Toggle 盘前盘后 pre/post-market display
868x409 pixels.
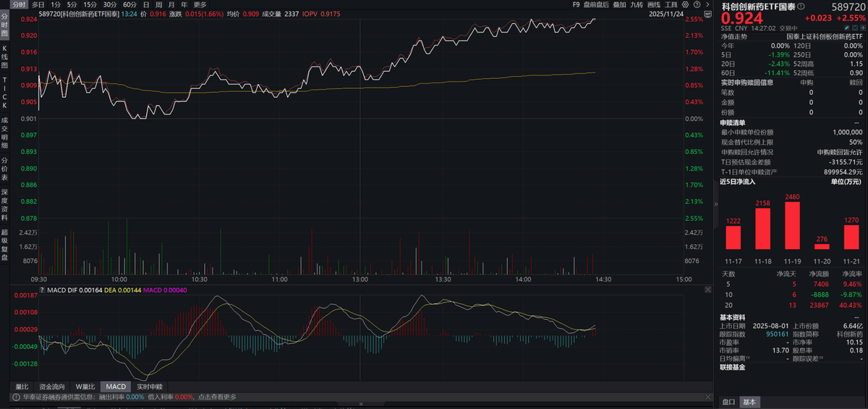click(x=595, y=4)
